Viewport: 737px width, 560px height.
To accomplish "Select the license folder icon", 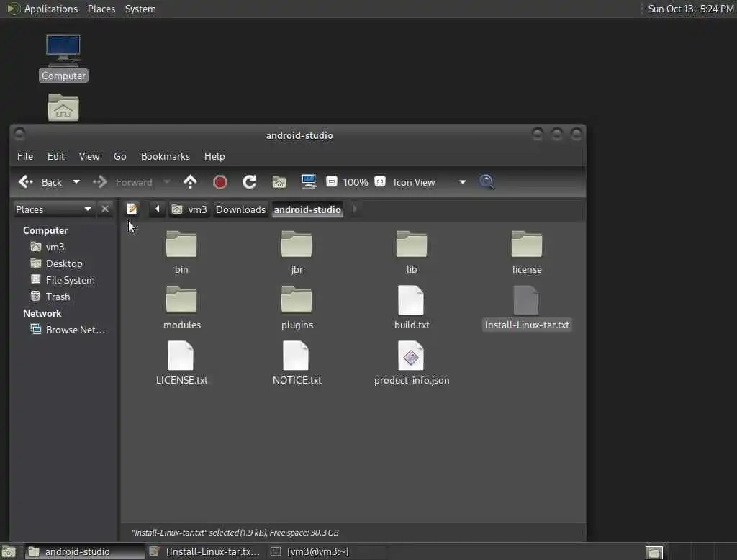I will tap(527, 245).
